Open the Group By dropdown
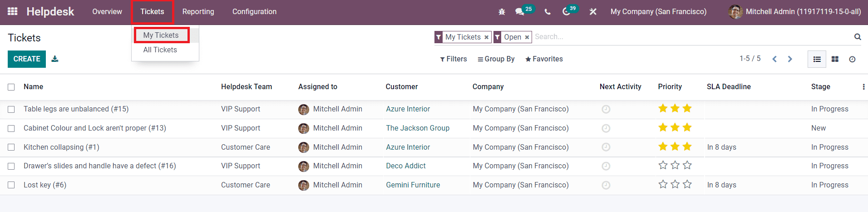868x212 pixels. pos(496,59)
